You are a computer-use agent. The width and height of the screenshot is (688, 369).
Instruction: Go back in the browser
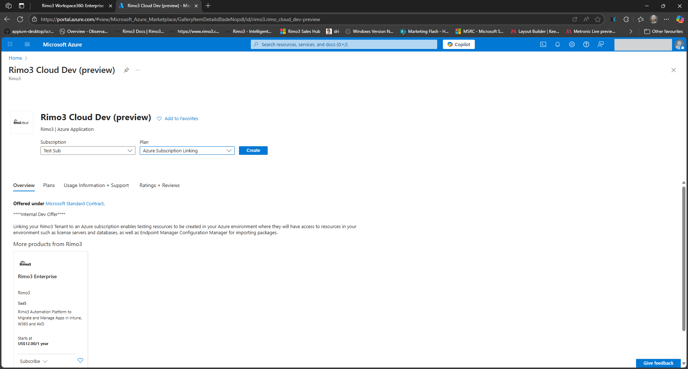tap(7, 19)
